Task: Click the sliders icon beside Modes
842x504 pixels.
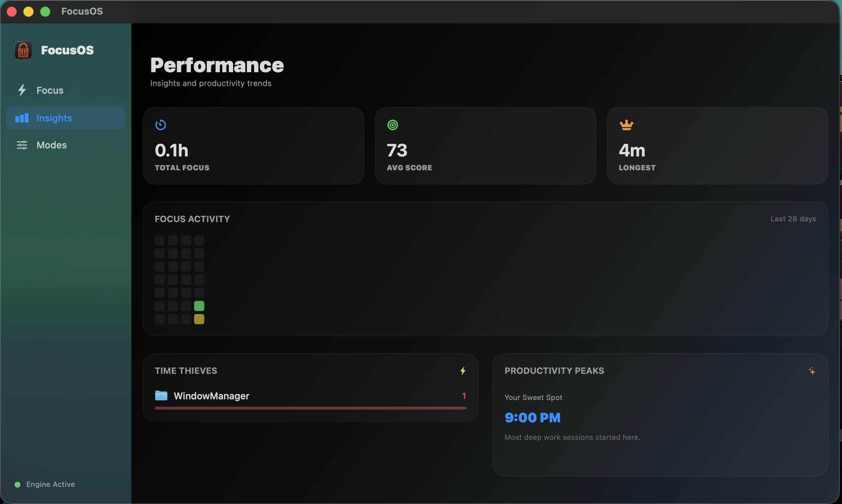Action: (x=22, y=145)
